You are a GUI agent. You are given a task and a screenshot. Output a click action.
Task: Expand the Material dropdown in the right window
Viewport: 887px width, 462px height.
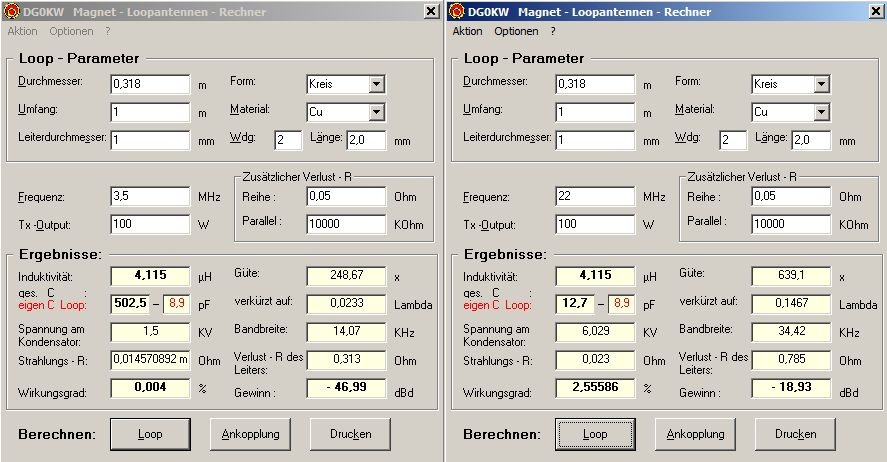[x=821, y=112]
